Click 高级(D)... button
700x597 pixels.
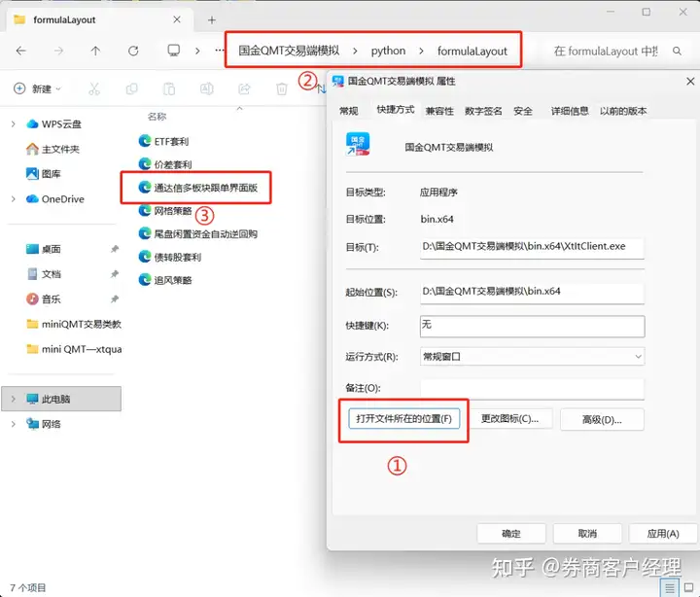click(x=602, y=419)
